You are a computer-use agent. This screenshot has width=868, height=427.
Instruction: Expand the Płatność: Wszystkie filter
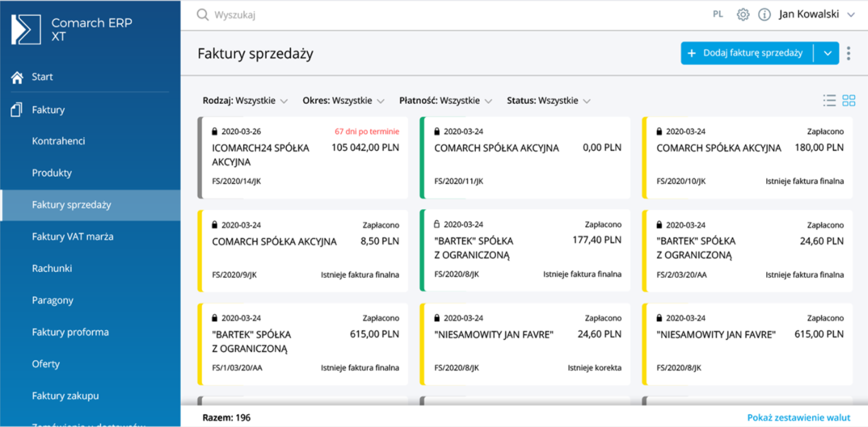pos(446,100)
